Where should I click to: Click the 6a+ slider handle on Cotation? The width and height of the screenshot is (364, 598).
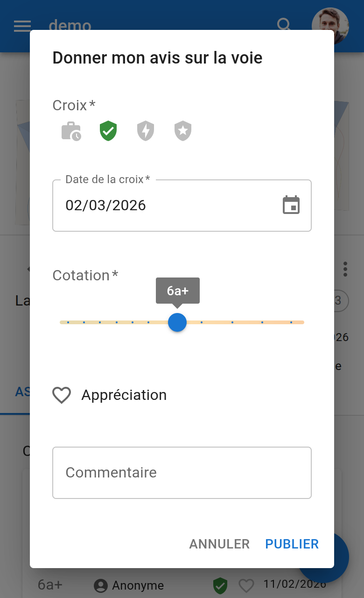click(x=177, y=322)
